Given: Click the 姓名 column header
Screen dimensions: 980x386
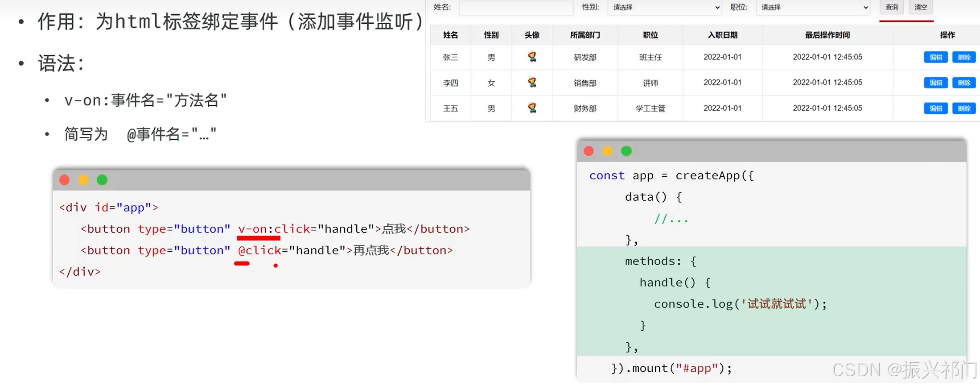Looking at the screenshot, I should point(450,35).
